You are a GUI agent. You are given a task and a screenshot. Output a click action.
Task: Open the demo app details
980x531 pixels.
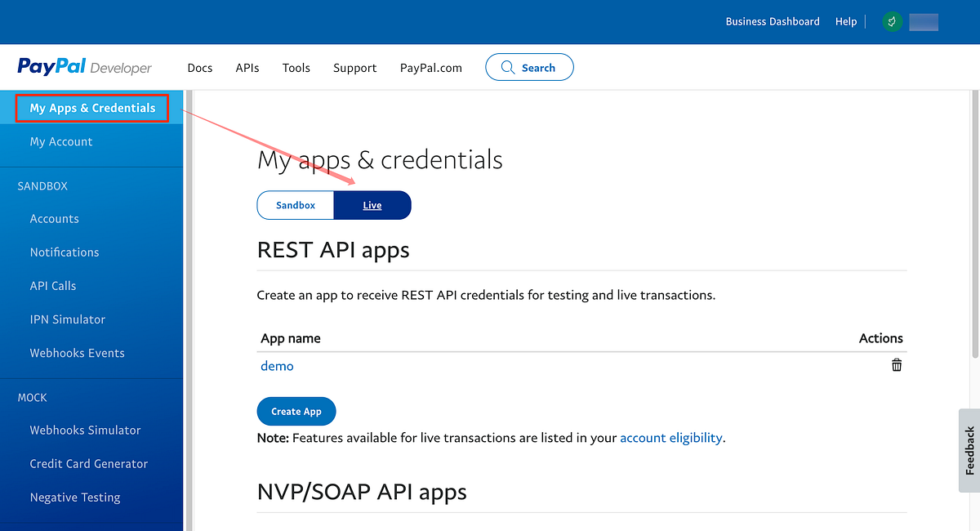coord(277,365)
